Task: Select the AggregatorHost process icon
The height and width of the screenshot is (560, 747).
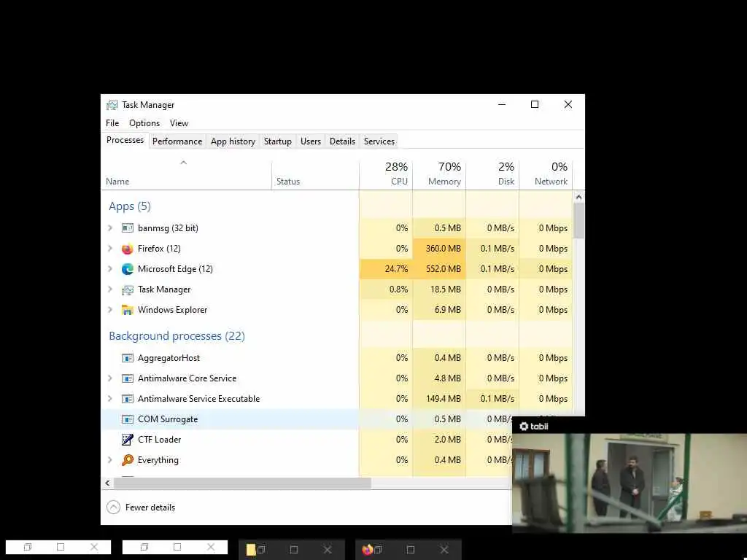Action: pyautogui.click(x=127, y=358)
